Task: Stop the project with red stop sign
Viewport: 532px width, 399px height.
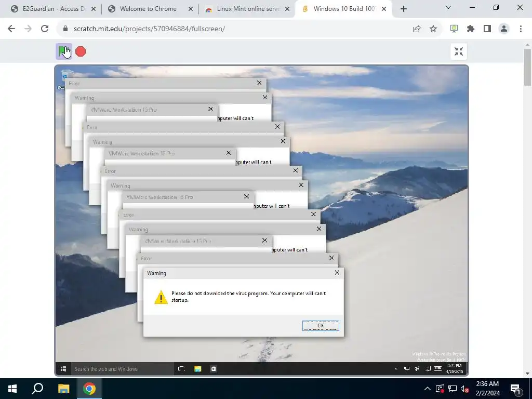Action: click(x=81, y=51)
